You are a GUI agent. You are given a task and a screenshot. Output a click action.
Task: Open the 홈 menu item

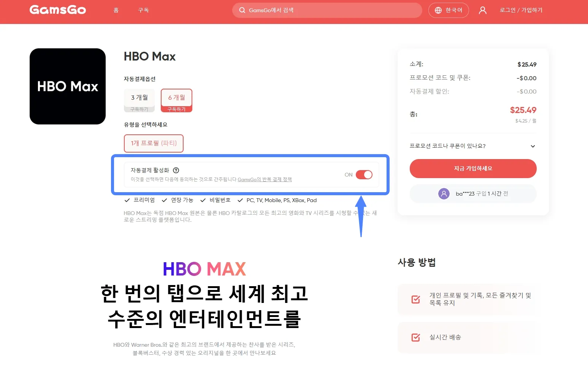click(x=116, y=10)
